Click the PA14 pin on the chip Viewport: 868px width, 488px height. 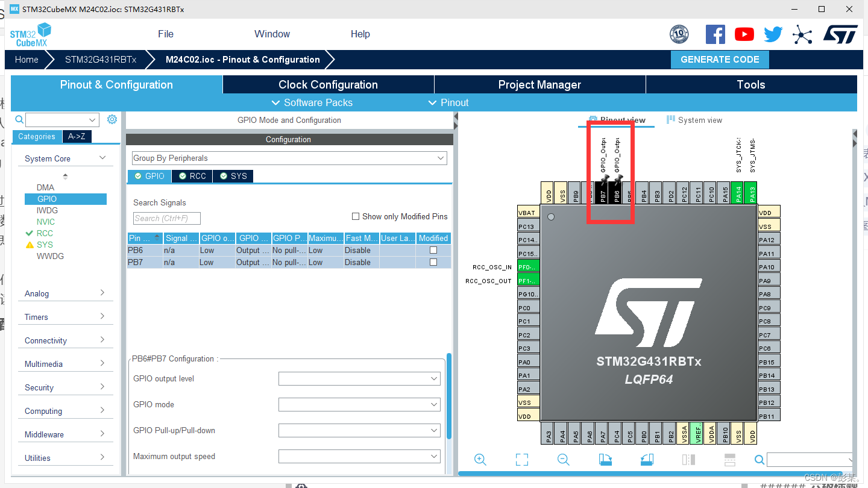(738, 193)
